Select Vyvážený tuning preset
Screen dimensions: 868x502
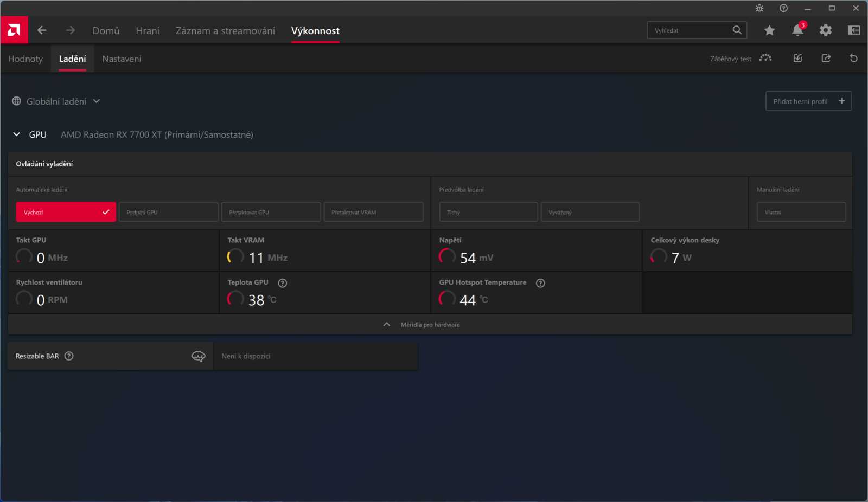coord(590,212)
